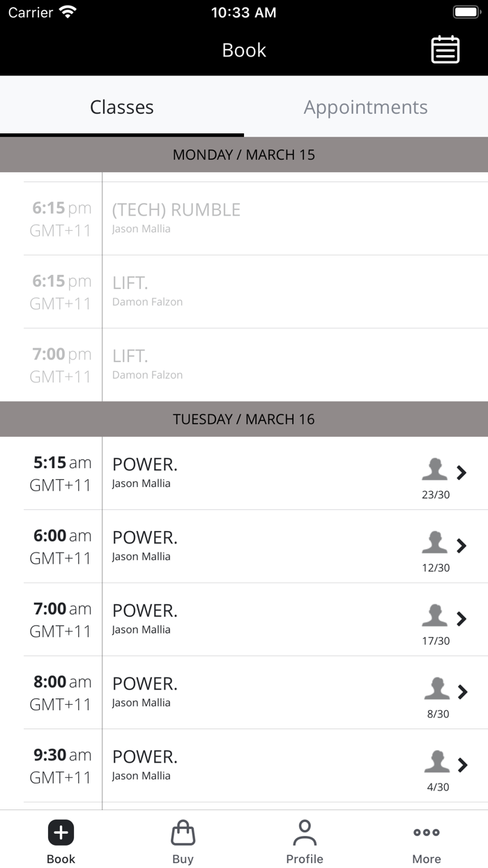Tap attendee icon for 6:00 am POWER class

(434, 542)
